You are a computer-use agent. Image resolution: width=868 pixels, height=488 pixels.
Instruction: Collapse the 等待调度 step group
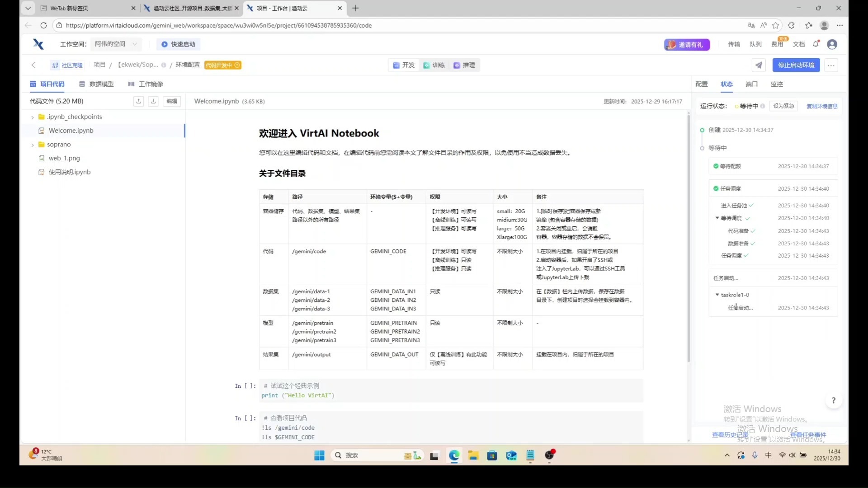[x=717, y=218]
